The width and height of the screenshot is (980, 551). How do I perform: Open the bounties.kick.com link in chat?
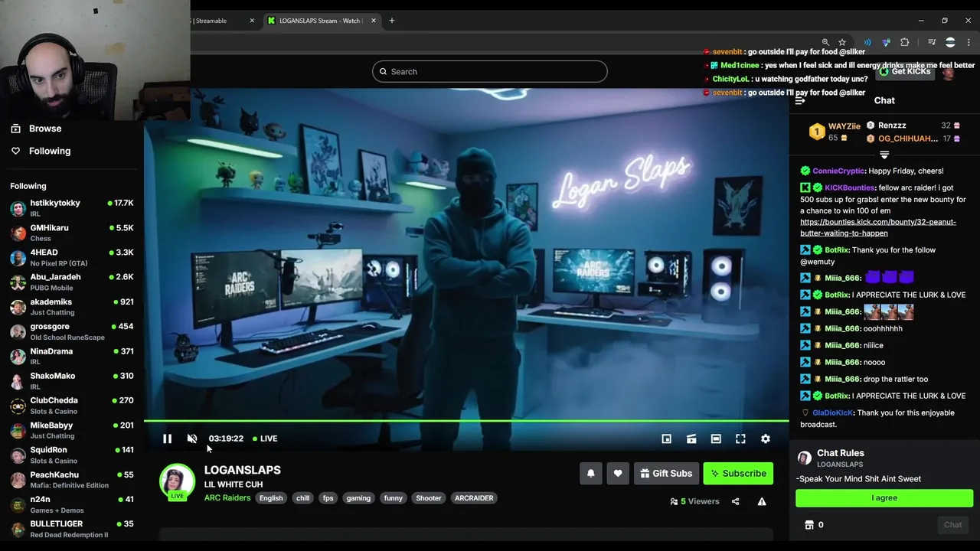[878, 227]
